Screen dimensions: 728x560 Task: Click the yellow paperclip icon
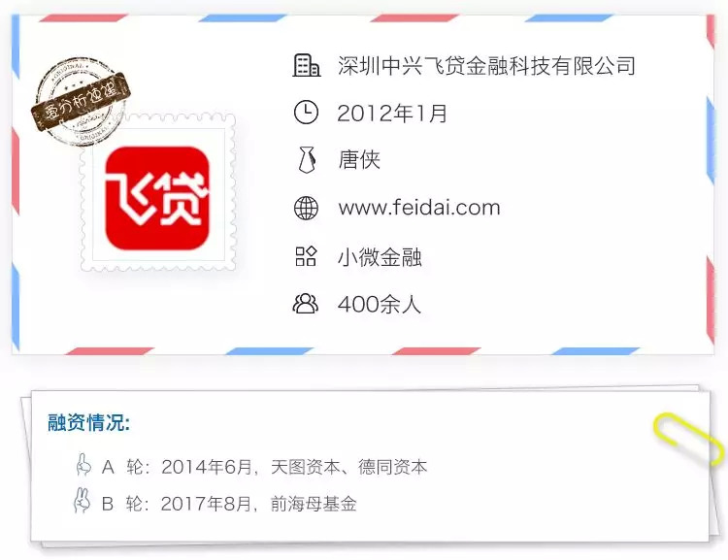pos(688,438)
